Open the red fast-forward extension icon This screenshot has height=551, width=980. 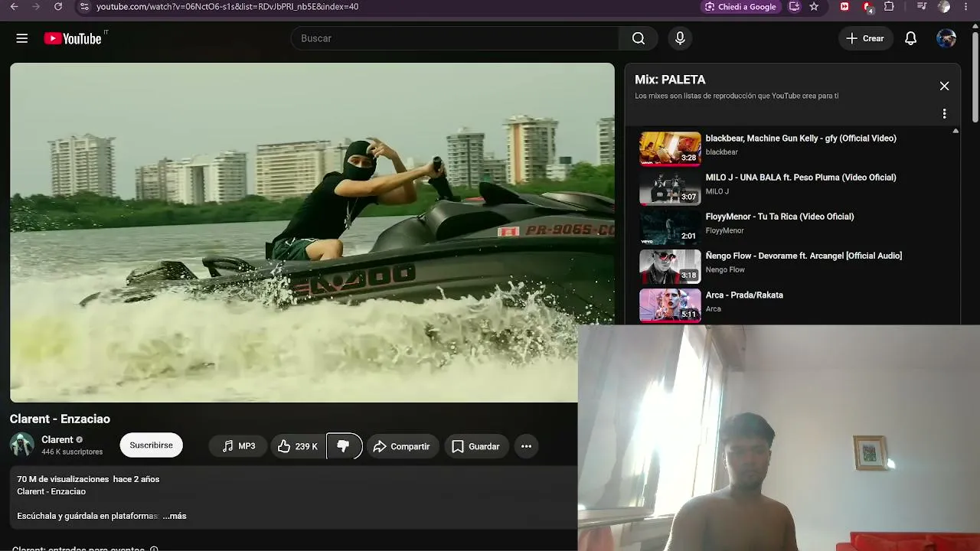[844, 7]
